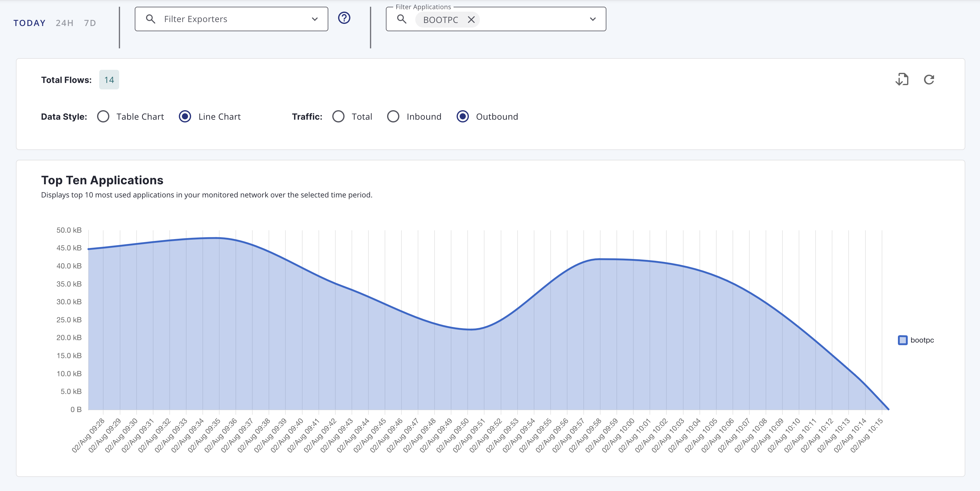980x491 pixels.
Task: Click the bootpc legend text
Action: (x=922, y=340)
